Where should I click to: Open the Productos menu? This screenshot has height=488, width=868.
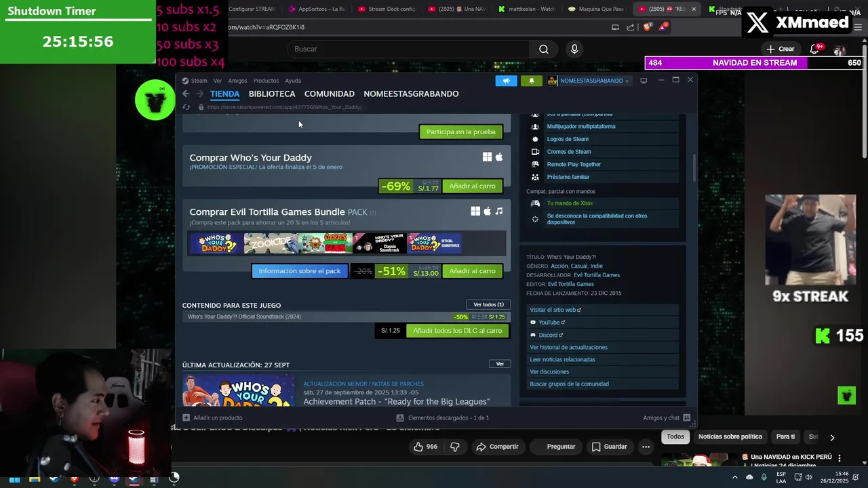click(266, 81)
